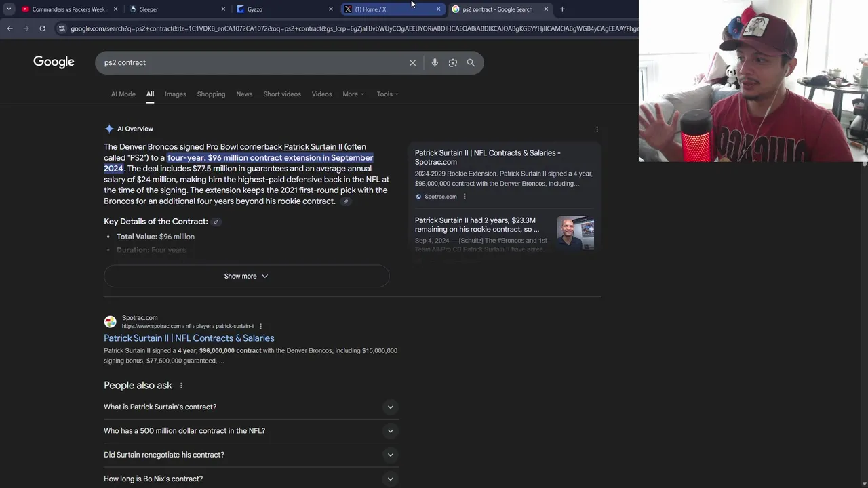Click the browser back arrow
Screen dimensions: 868x488
pyautogui.click(x=9, y=28)
